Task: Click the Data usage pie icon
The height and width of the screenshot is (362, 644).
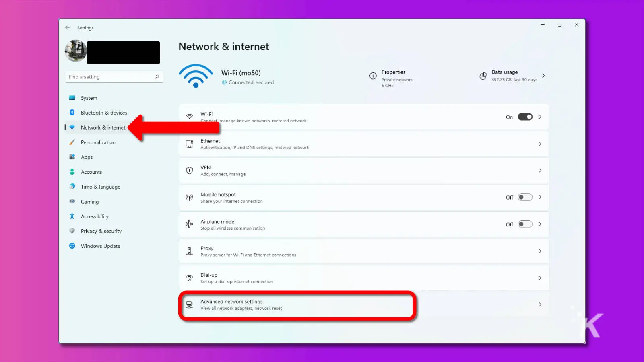Action: (483, 76)
